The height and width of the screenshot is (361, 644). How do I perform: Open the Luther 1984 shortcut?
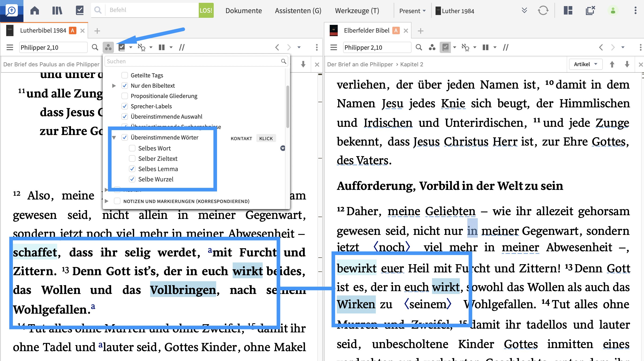coord(455,11)
